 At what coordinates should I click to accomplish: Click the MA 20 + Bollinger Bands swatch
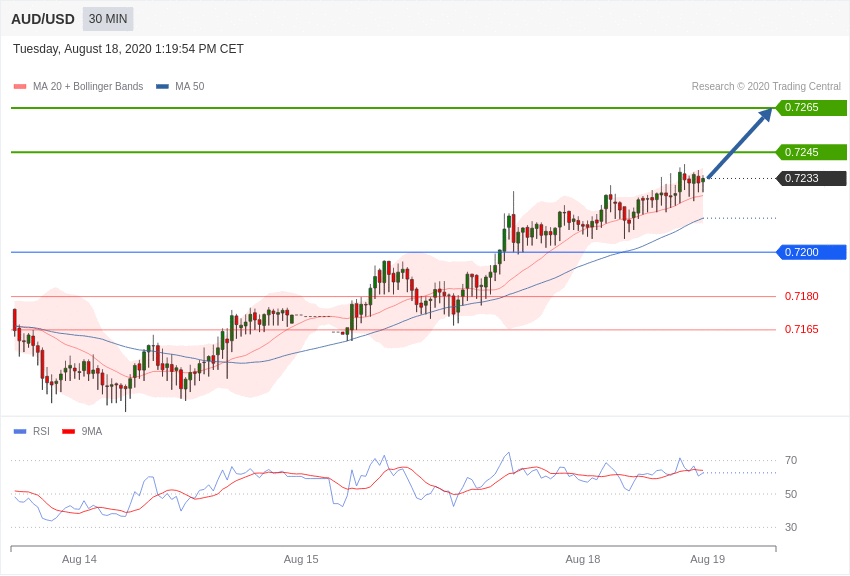(x=20, y=86)
